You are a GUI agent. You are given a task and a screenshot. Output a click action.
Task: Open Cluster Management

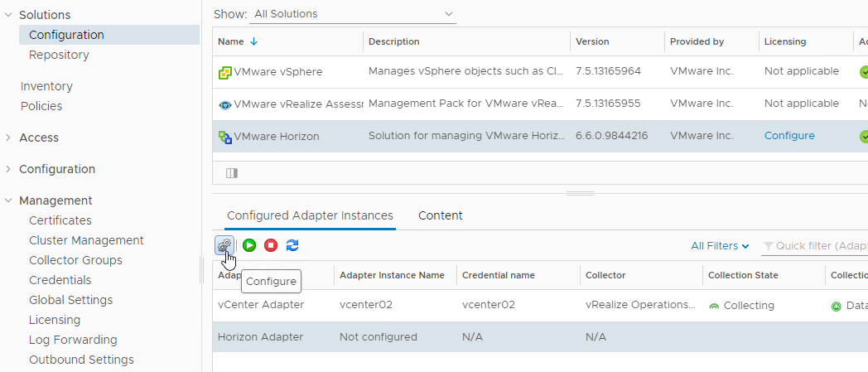tap(86, 240)
